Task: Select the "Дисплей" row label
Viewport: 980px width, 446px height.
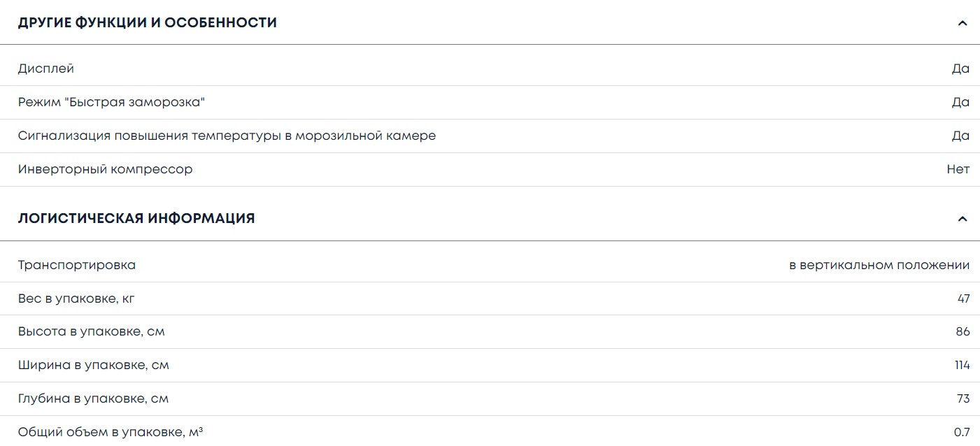Action: (46, 69)
